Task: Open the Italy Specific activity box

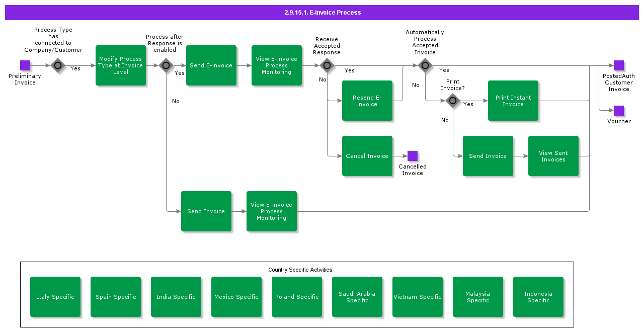Action: pos(55,297)
